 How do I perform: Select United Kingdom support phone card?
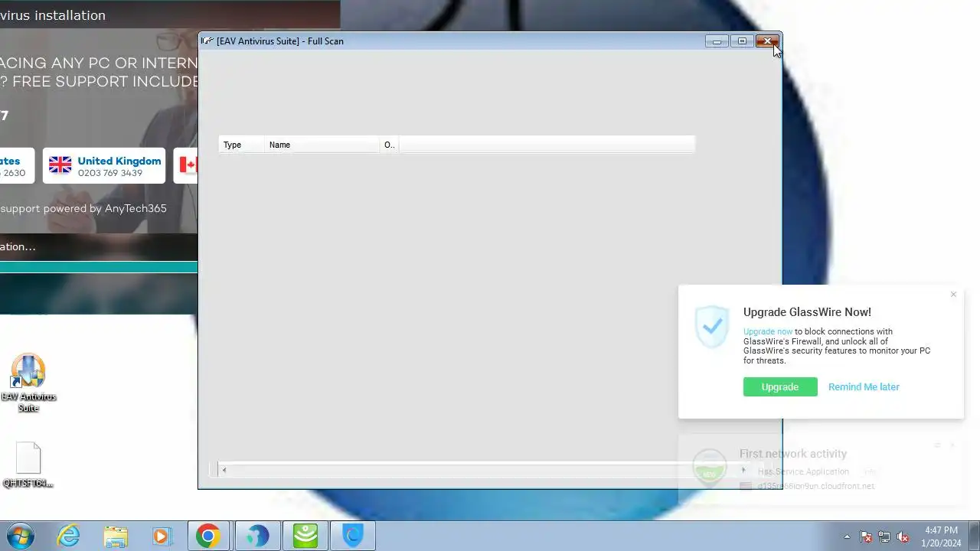pos(104,166)
